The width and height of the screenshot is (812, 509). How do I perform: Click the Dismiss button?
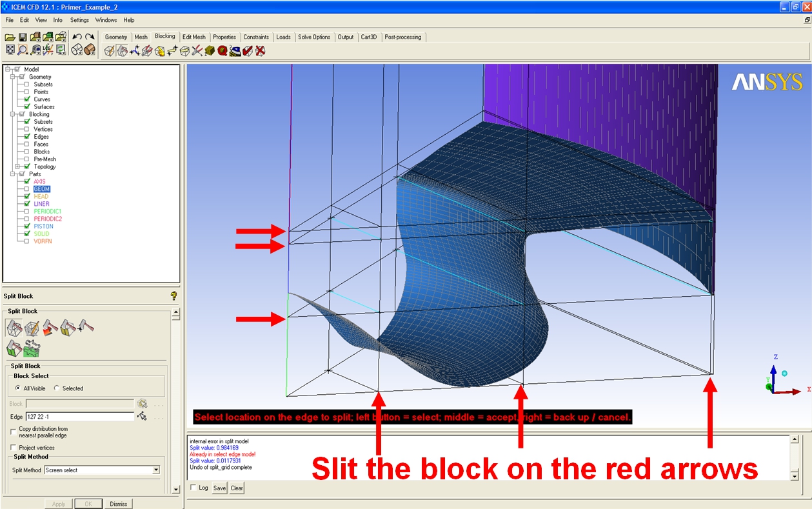click(118, 504)
